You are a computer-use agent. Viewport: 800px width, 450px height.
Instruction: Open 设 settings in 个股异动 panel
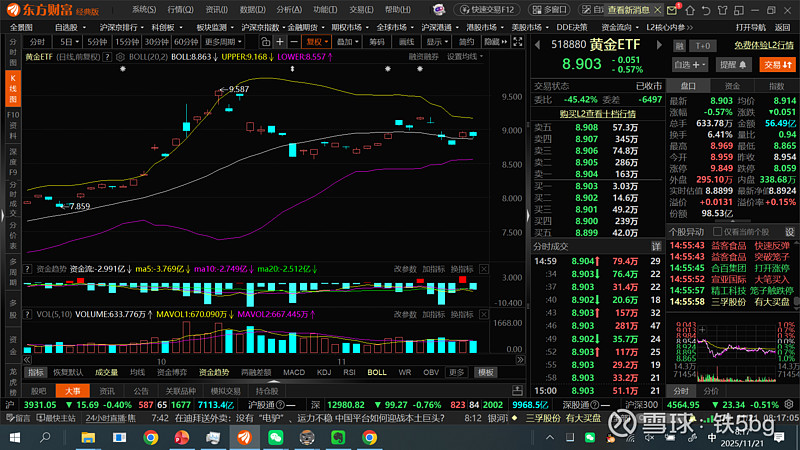(x=790, y=232)
